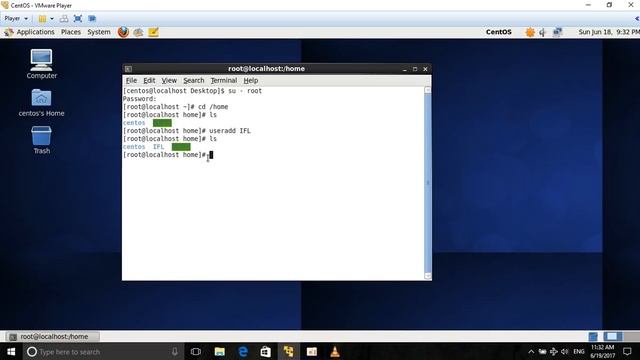Screen dimensions: 640x360
Task: Open CentOS volume control icon
Action: pos(542,32)
